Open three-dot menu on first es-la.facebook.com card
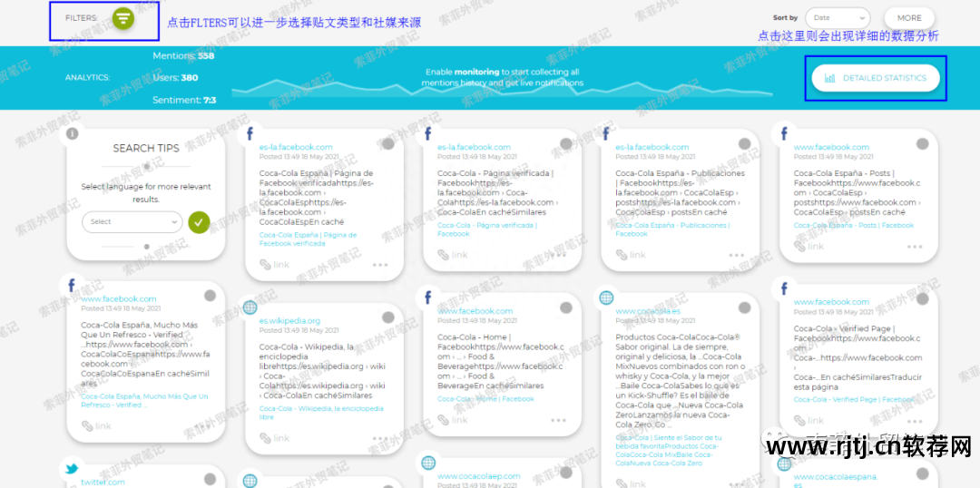Screen dimensions: 980x488 click(x=379, y=265)
